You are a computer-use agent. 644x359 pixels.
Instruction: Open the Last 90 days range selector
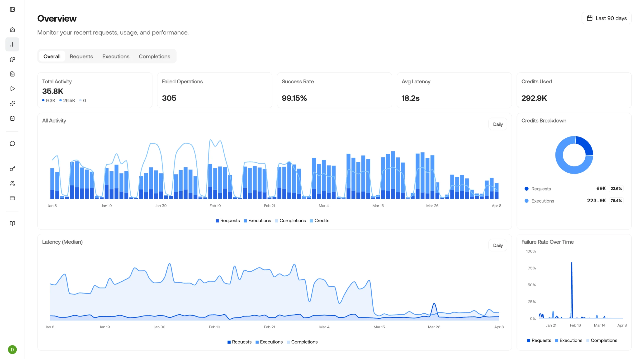point(606,18)
